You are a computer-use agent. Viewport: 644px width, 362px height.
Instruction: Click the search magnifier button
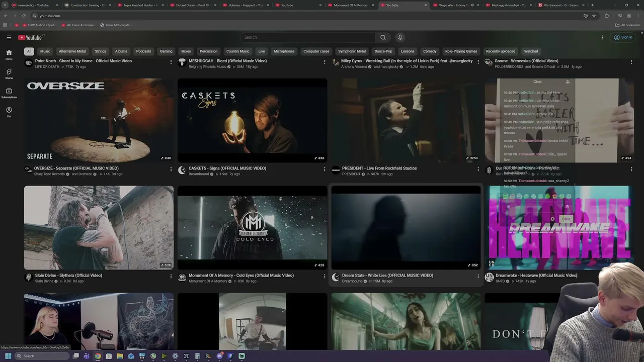pyautogui.click(x=383, y=37)
